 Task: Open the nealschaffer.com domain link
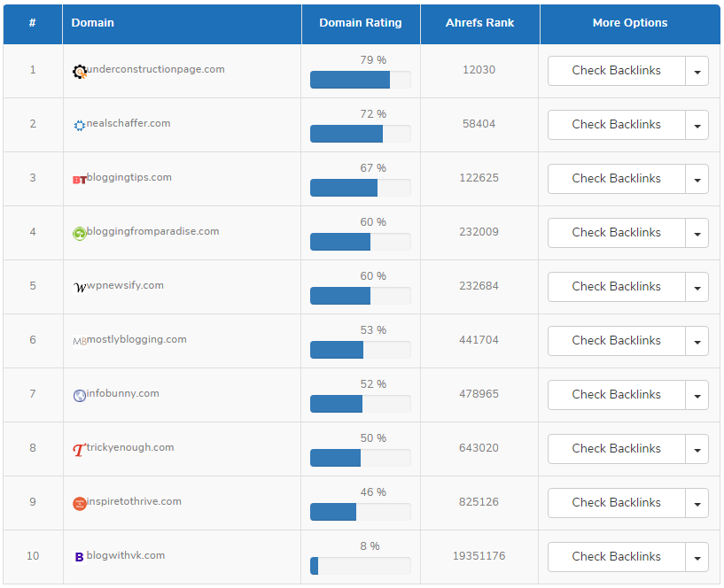click(128, 123)
